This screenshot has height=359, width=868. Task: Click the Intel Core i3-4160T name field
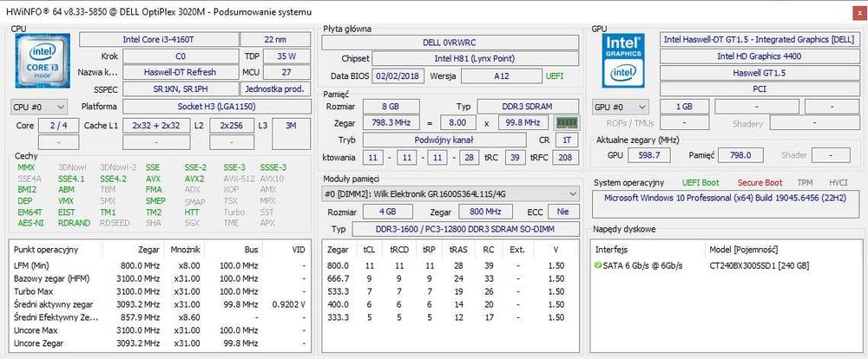159,39
